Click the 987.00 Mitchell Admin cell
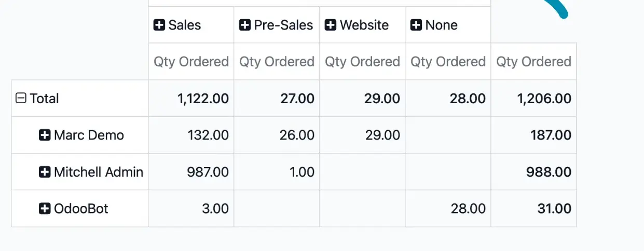Viewport: 644px width, 251px height. [208, 172]
